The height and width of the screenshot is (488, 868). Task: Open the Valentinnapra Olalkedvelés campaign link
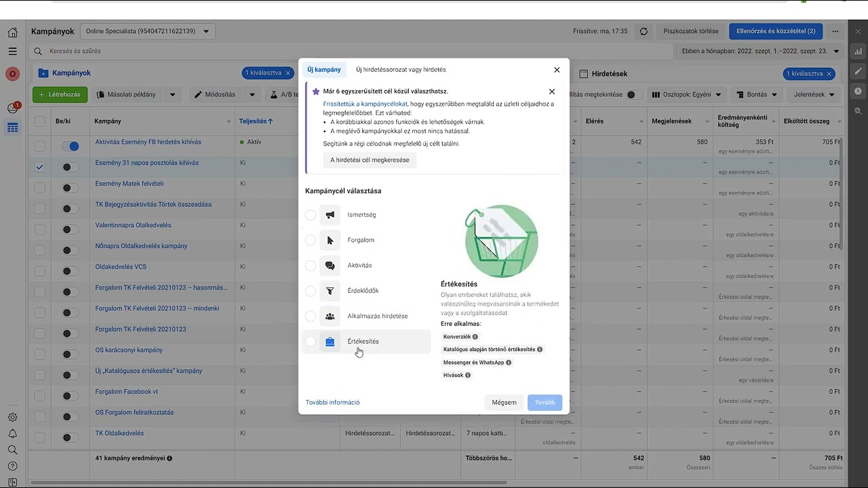coord(133,225)
